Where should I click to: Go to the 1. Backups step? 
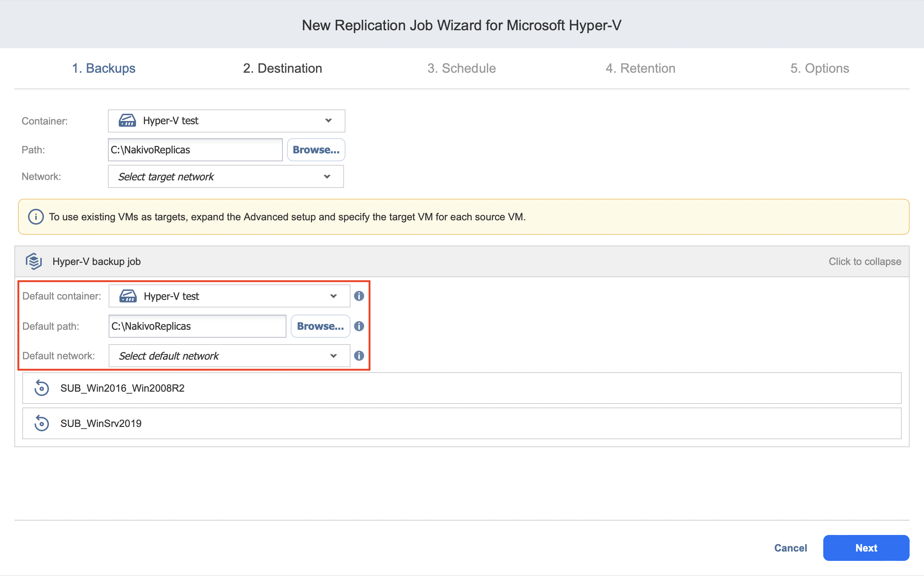coord(104,68)
